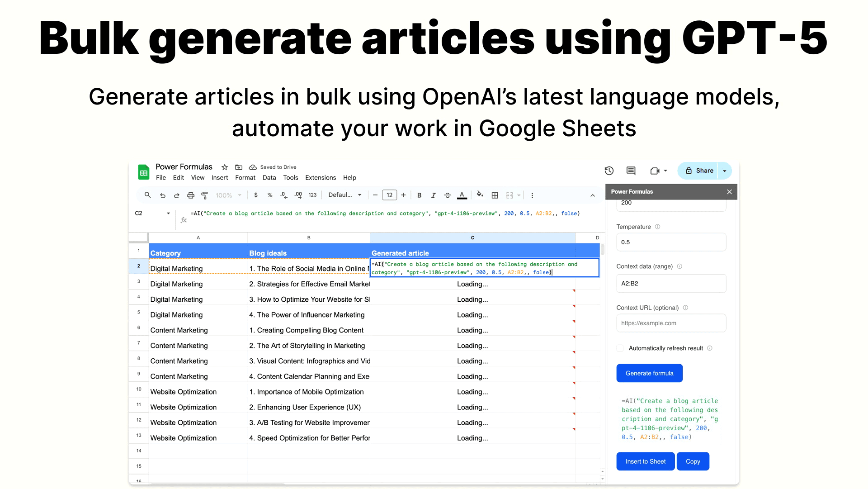Click info icon beside Context data (range)
Image resolution: width=868 pixels, height=489 pixels.
(679, 266)
